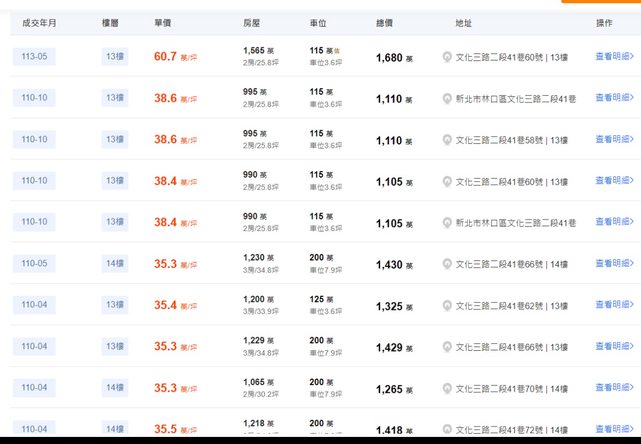Click the 樓層 column header

tap(111, 22)
